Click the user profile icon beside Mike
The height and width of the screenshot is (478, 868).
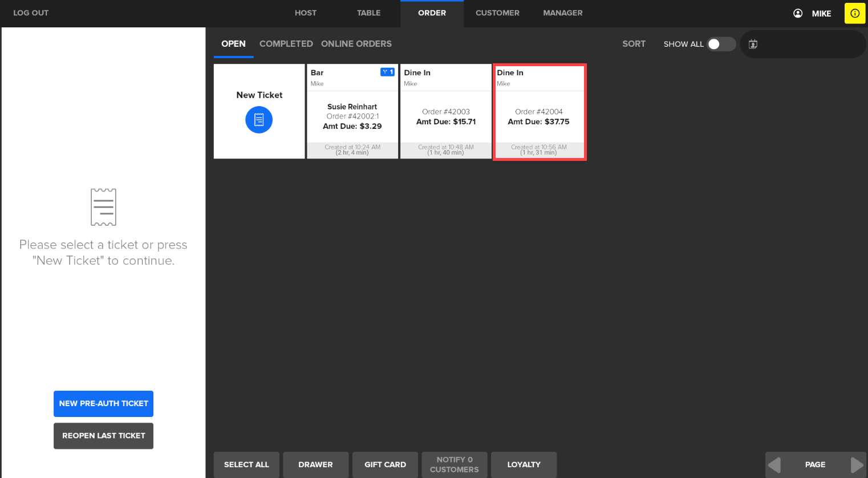pos(798,13)
